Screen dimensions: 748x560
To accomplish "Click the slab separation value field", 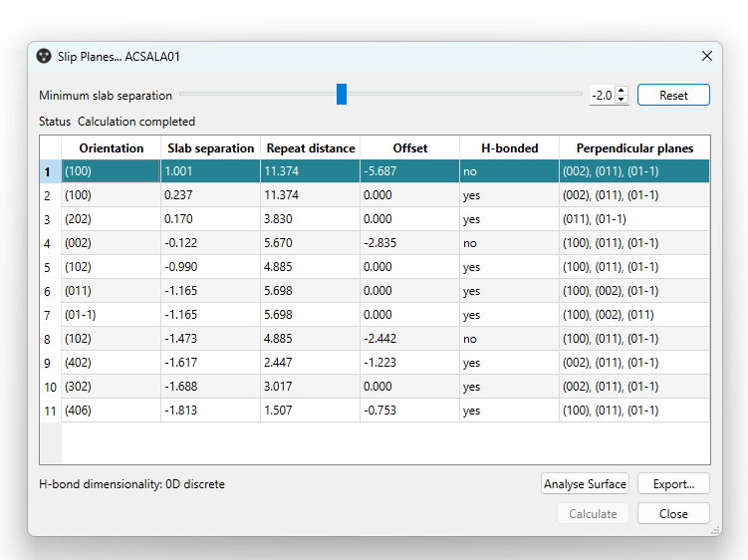I will point(602,96).
